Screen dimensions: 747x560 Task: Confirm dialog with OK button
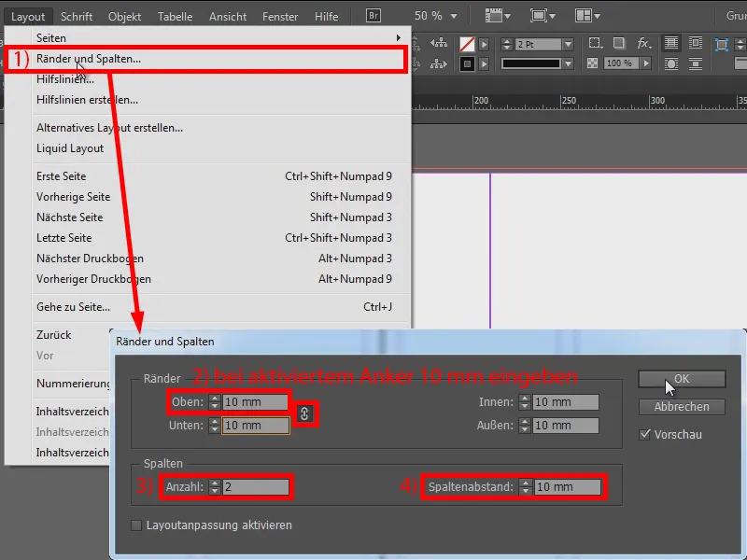[x=682, y=379]
